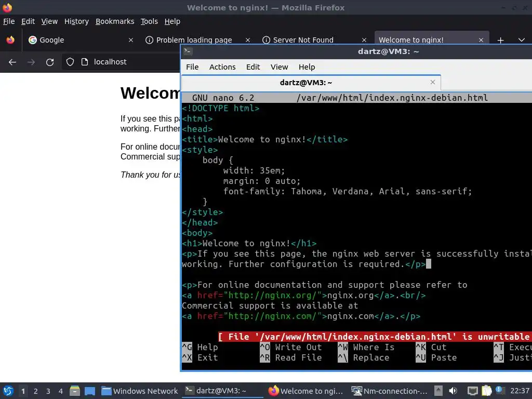Close the dartz@VM3 terminal tab
The height and width of the screenshot is (399, 532).
click(x=433, y=82)
